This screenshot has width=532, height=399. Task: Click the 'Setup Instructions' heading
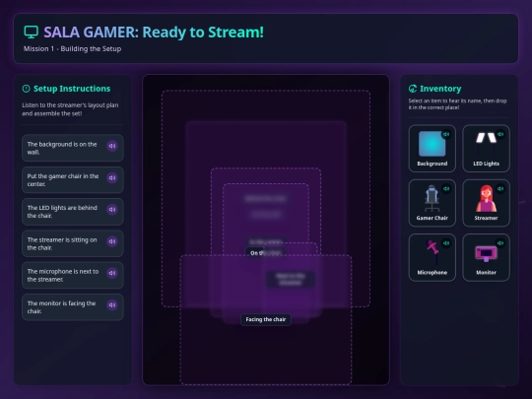click(x=72, y=89)
